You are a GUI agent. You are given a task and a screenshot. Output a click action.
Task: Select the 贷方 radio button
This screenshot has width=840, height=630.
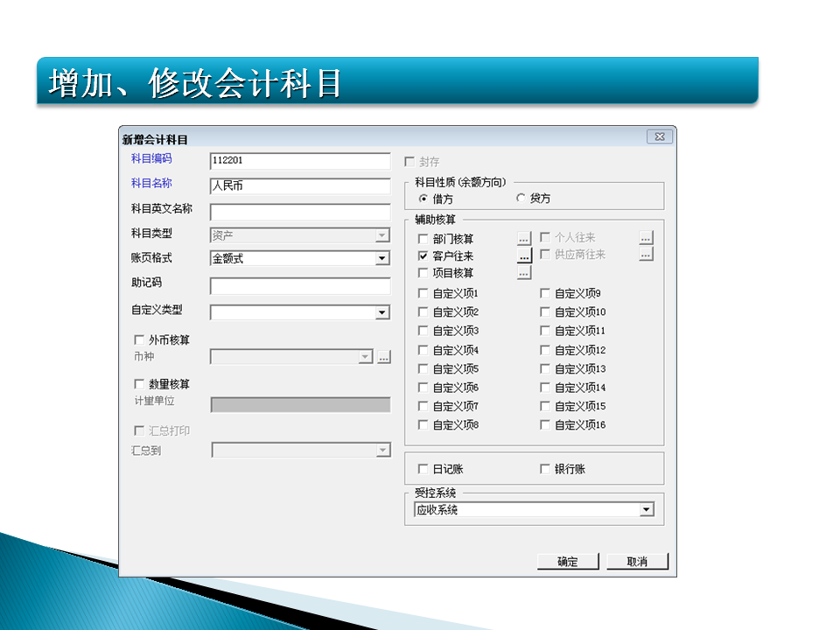pos(520,199)
